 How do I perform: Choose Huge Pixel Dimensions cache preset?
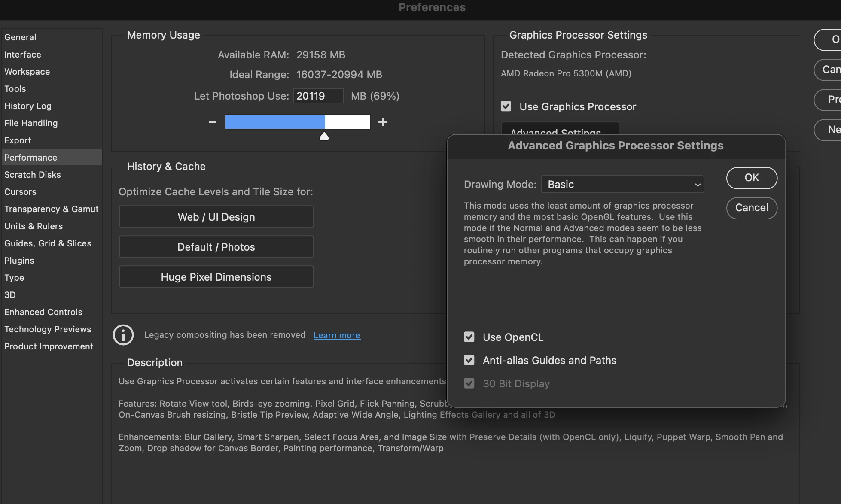216,277
